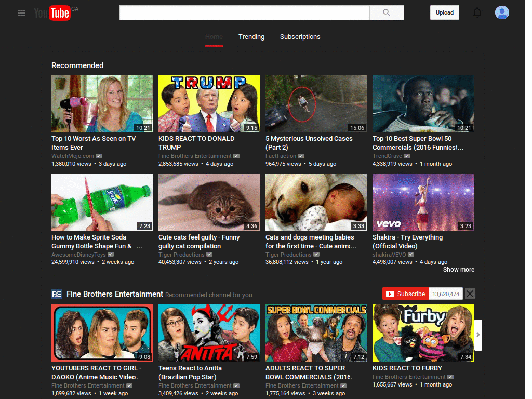
Task: Focus the search input field
Action: pyautogui.click(x=244, y=12)
